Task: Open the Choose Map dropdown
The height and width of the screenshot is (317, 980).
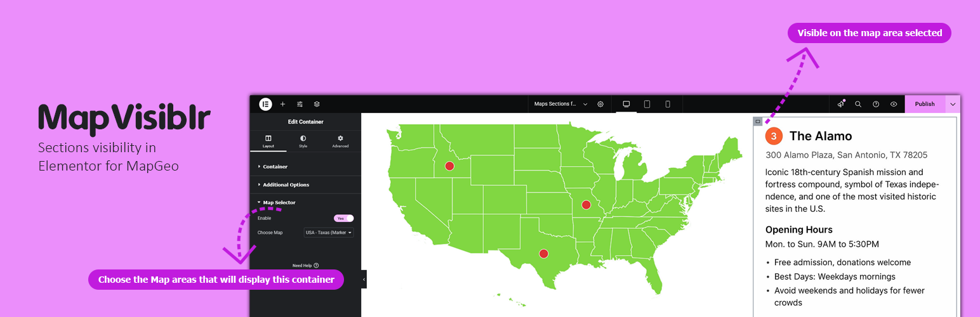Action: (x=329, y=233)
